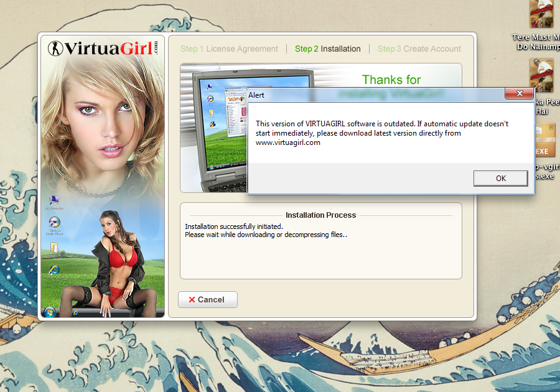Close the Alert dialog with X
Image resolution: width=560 pixels, height=392 pixels.
point(520,93)
